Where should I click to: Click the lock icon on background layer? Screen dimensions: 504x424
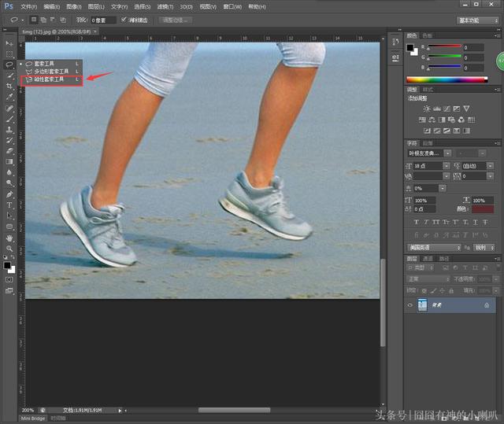pos(486,305)
